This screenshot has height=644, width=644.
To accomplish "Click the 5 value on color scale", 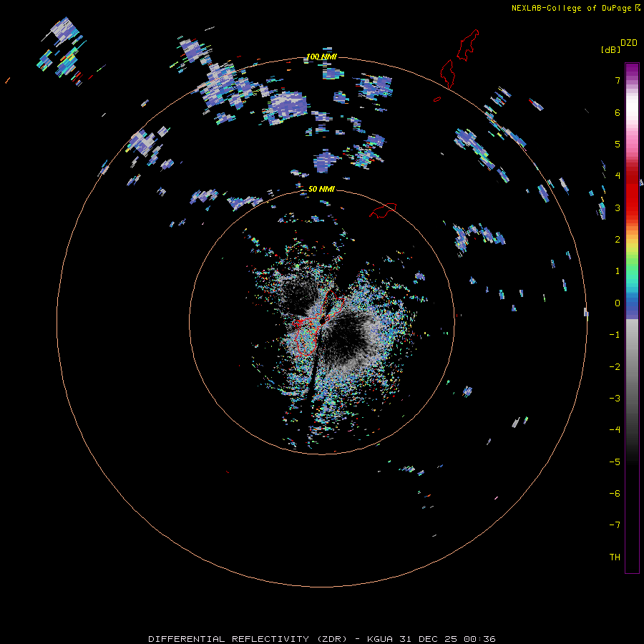I will point(618,144).
